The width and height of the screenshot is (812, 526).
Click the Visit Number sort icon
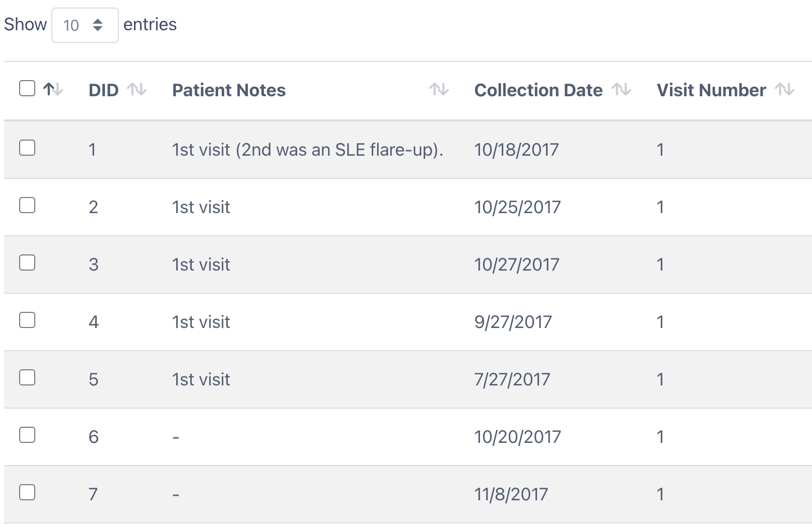click(784, 90)
